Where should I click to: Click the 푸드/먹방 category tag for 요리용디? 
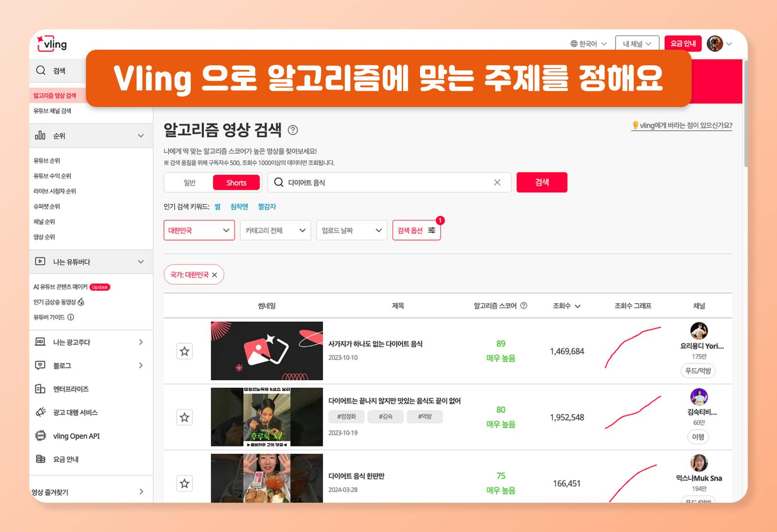pyautogui.click(x=698, y=371)
